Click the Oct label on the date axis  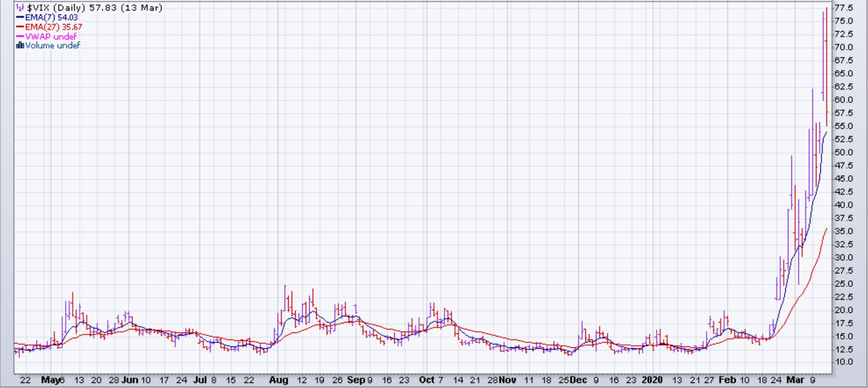426,380
